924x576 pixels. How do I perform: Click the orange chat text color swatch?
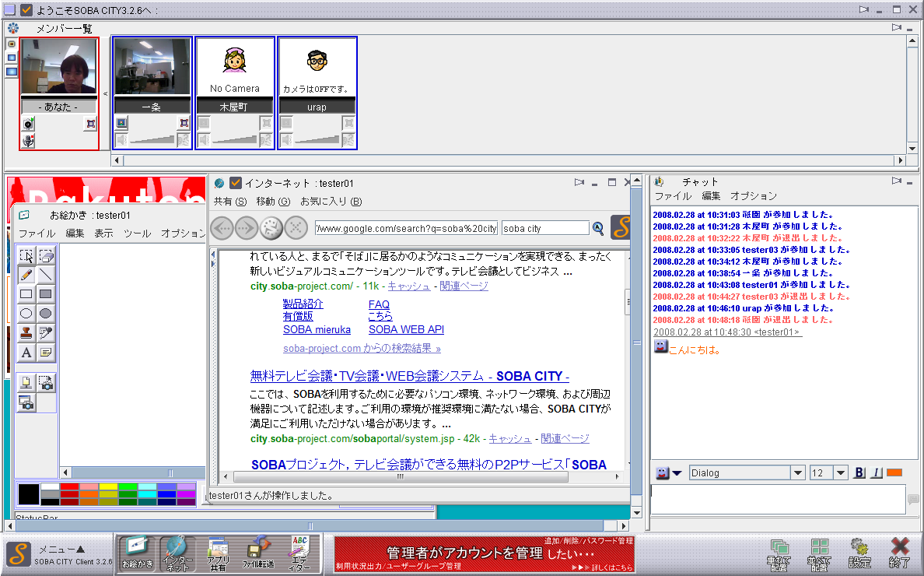(x=894, y=472)
